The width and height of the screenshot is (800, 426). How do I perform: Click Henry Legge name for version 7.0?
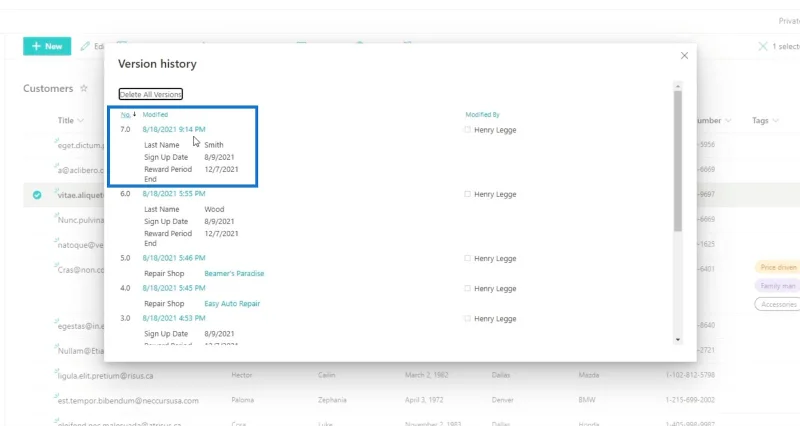point(495,130)
